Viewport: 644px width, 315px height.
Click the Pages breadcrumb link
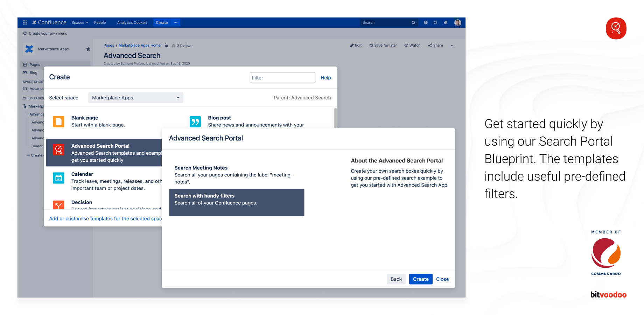point(109,45)
